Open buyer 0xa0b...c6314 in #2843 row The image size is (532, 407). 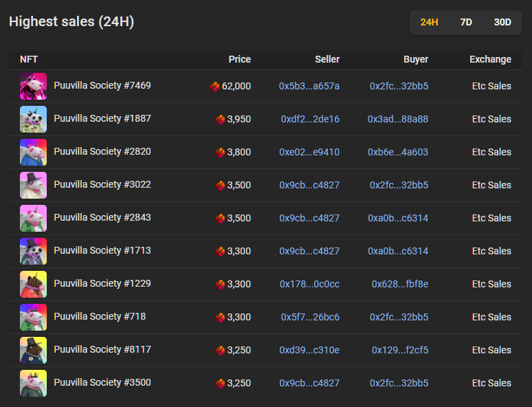coord(398,218)
